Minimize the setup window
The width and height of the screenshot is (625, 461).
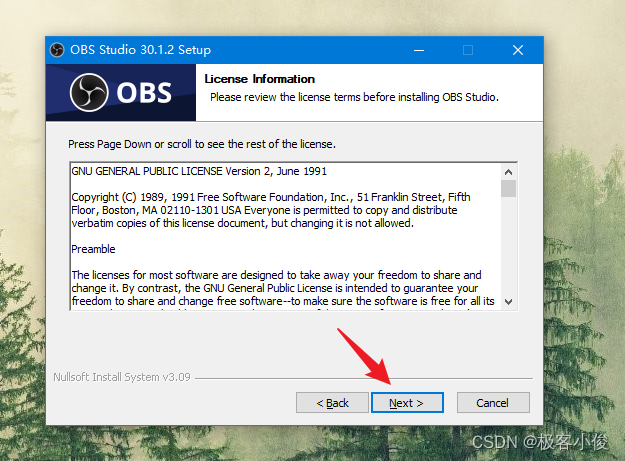(x=419, y=50)
